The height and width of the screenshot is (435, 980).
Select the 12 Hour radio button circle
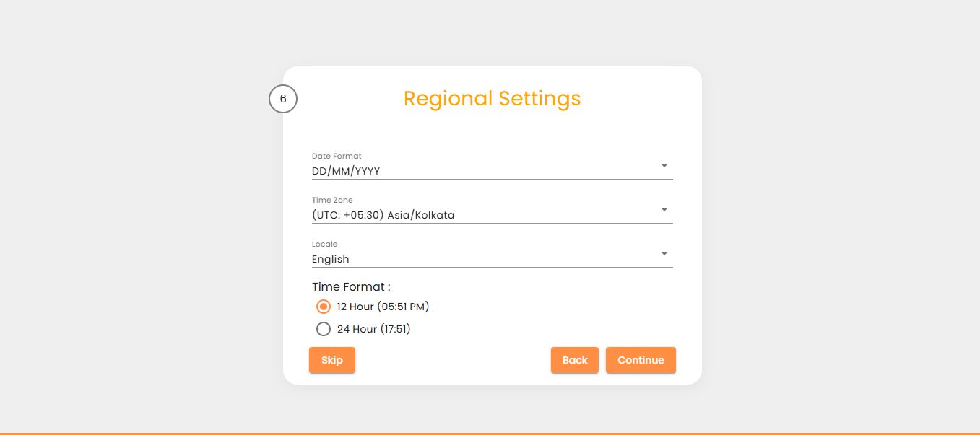click(324, 307)
